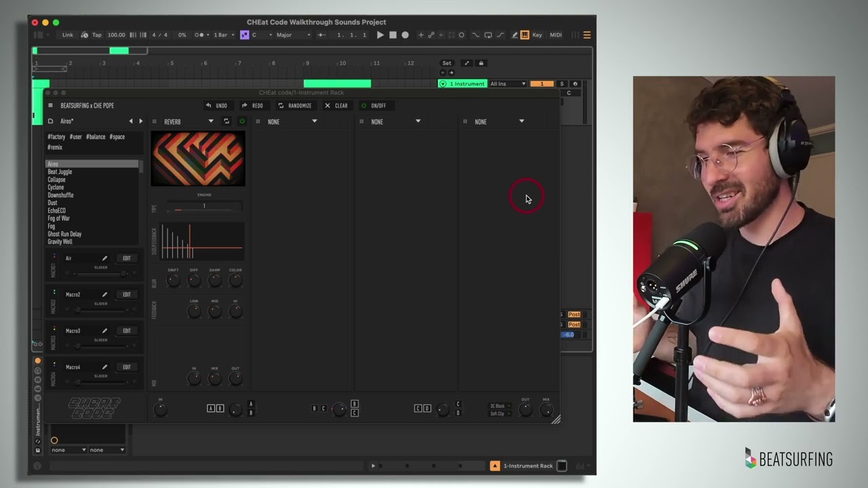Adjust the Macro2 slider
The height and width of the screenshot is (488, 868).
[100, 309]
